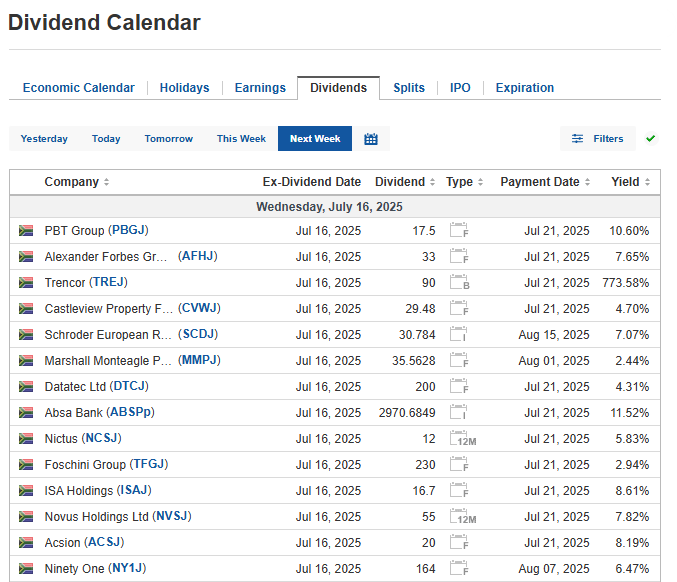Open the NVSJ ticker link
The image size is (677, 582).
pyautogui.click(x=172, y=516)
